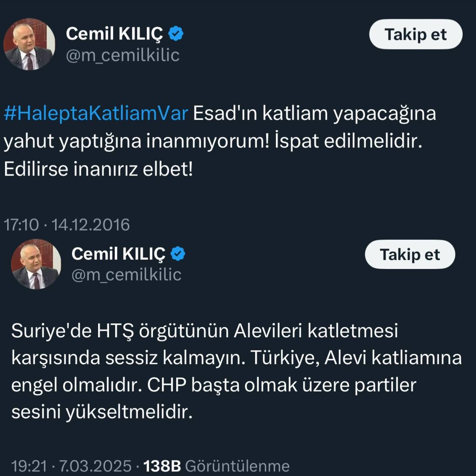The height and width of the screenshot is (476, 476).
Task: Click the text 'İspat edilmelidir.'
Action: pyautogui.click(x=348, y=141)
